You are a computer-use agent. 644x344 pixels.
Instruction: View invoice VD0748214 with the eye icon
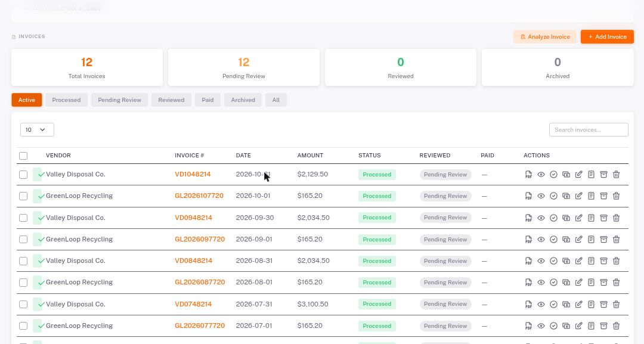(x=541, y=304)
